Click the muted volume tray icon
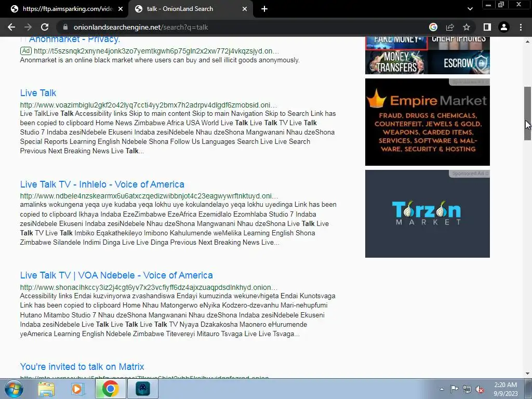The image size is (532, 399). coord(480,389)
